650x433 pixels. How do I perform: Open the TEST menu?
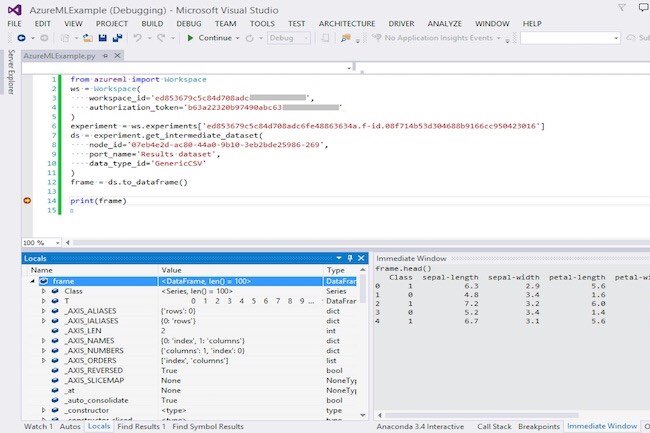click(296, 24)
